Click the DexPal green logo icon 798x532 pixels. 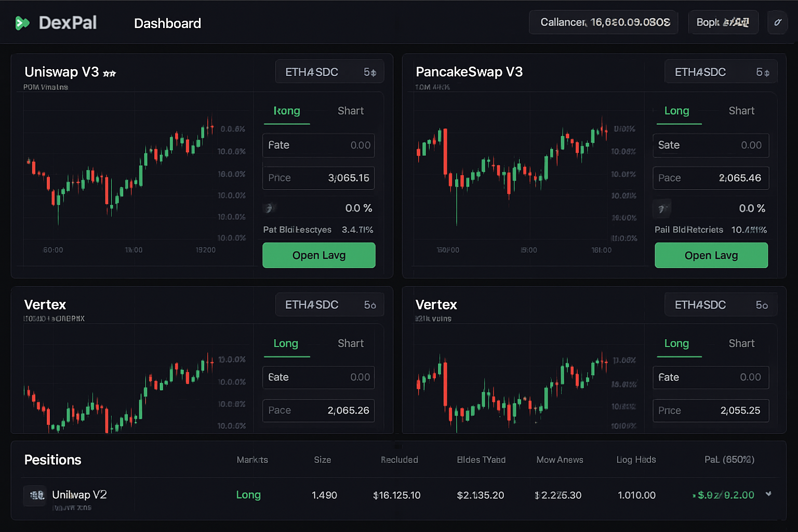(x=22, y=23)
